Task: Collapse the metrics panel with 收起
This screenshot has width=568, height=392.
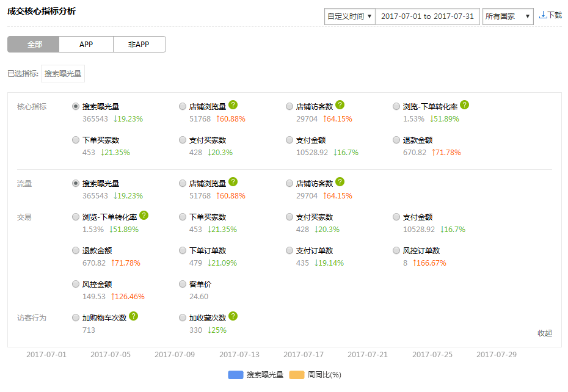Action: pyautogui.click(x=544, y=333)
